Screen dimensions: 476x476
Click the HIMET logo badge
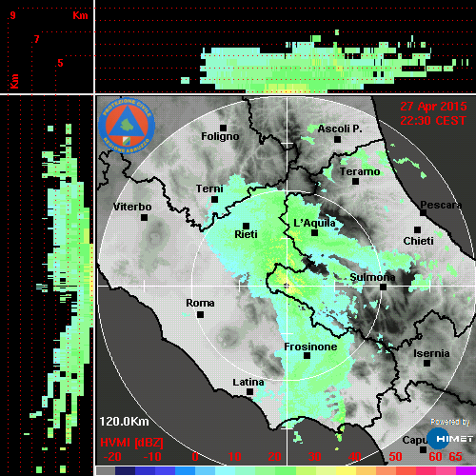450,439
